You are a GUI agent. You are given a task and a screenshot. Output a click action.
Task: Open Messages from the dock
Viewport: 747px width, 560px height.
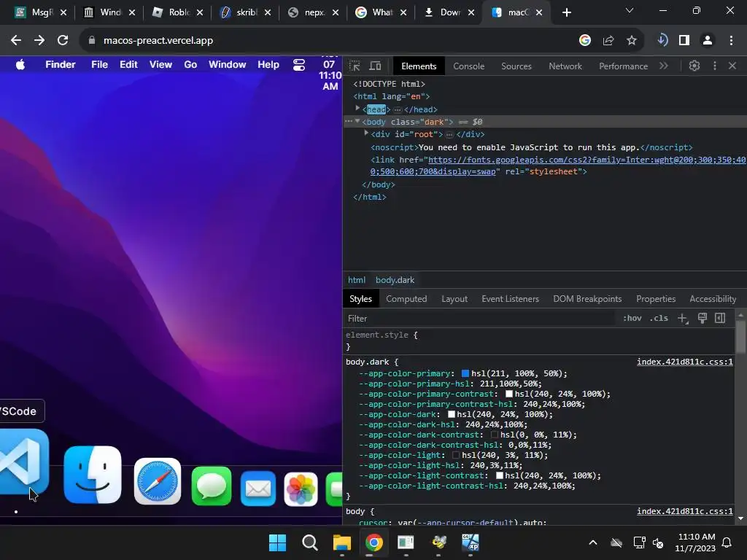tap(212, 486)
